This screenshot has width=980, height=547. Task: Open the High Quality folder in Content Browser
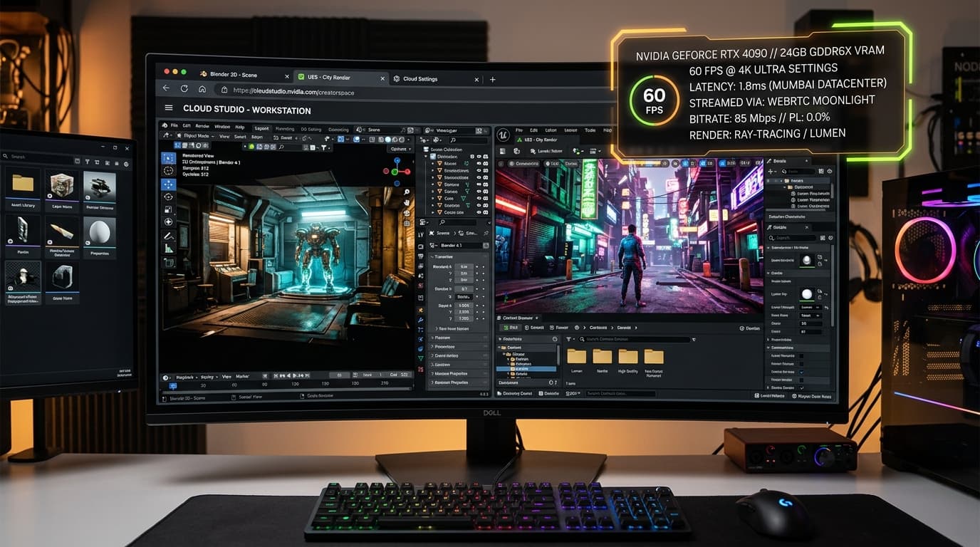tap(628, 357)
